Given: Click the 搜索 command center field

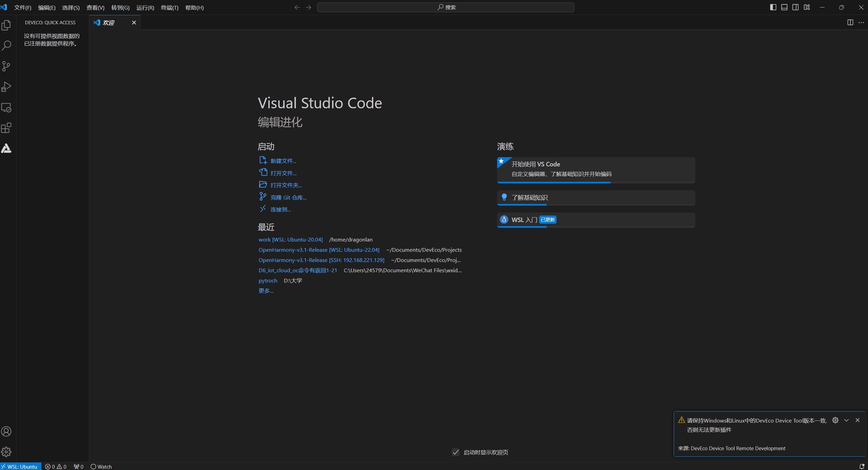Looking at the screenshot, I should coord(445,8).
